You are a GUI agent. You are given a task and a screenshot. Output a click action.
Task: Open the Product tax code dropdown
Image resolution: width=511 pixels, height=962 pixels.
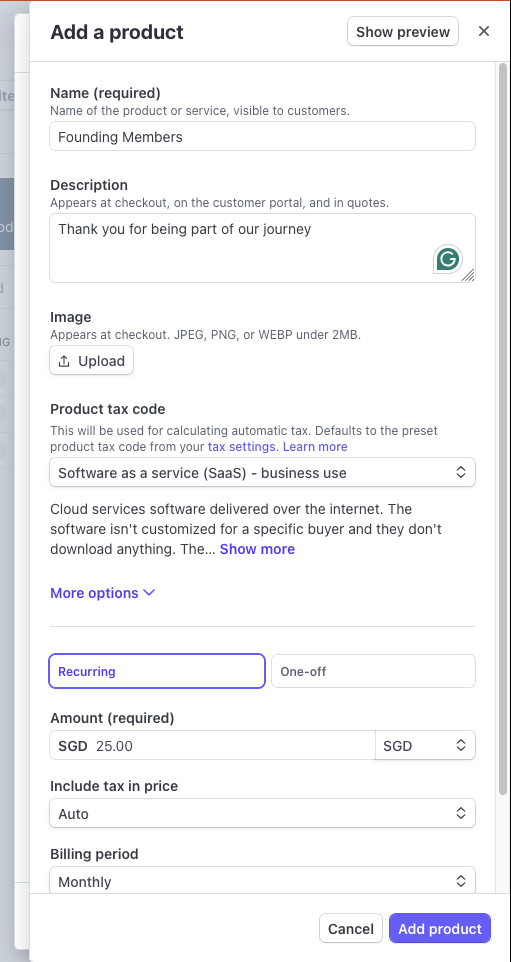point(263,472)
